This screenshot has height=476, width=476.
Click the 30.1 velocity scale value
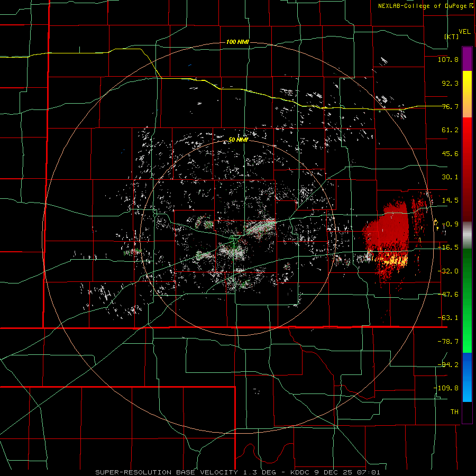[450, 177]
